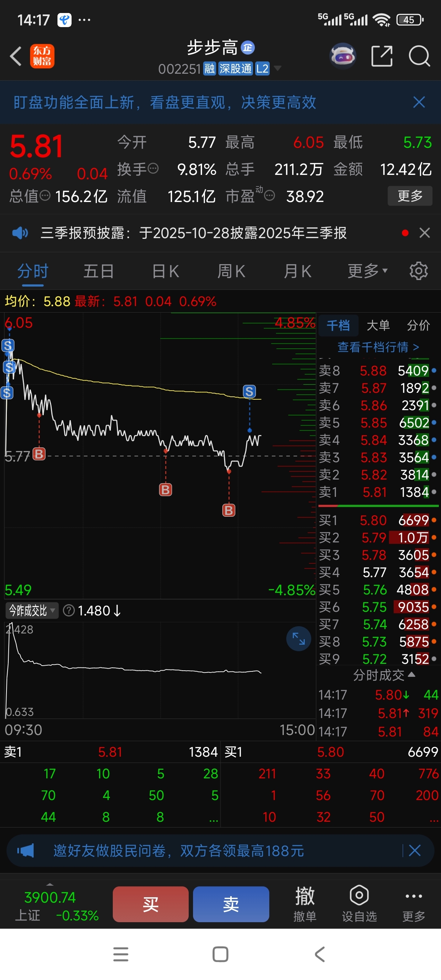
Task: Open the robot AI assistant avatar
Action: click(342, 56)
